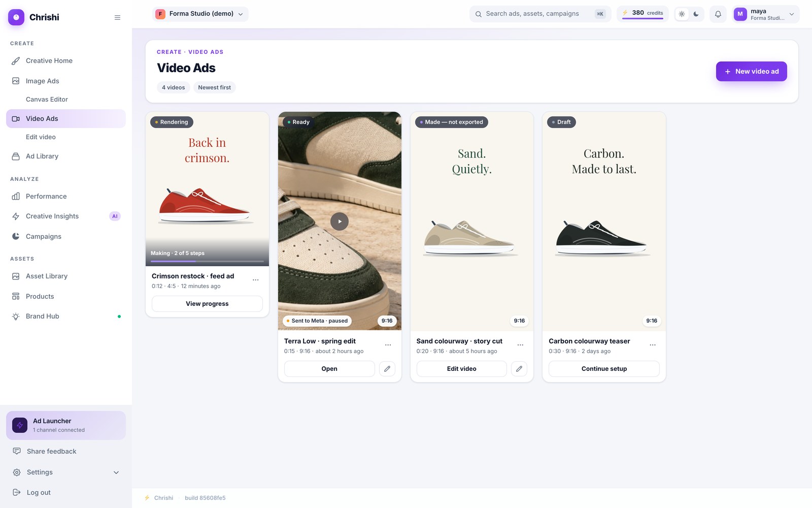Change the Newest first sort order
812x508 pixels.
[214, 87]
